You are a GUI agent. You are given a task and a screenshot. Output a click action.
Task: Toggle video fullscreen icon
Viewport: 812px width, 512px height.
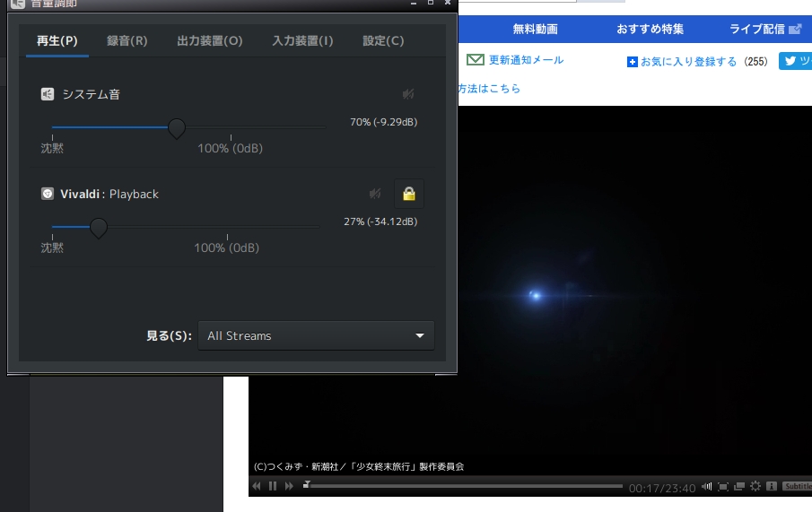tap(723, 486)
